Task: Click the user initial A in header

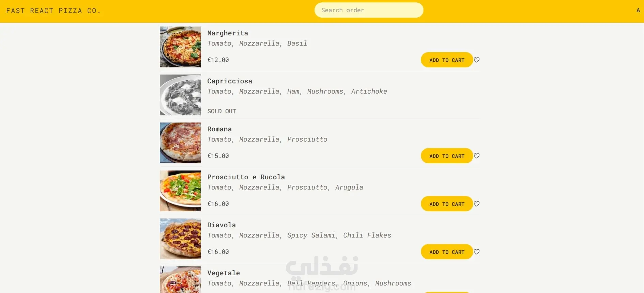Action: coord(638,10)
